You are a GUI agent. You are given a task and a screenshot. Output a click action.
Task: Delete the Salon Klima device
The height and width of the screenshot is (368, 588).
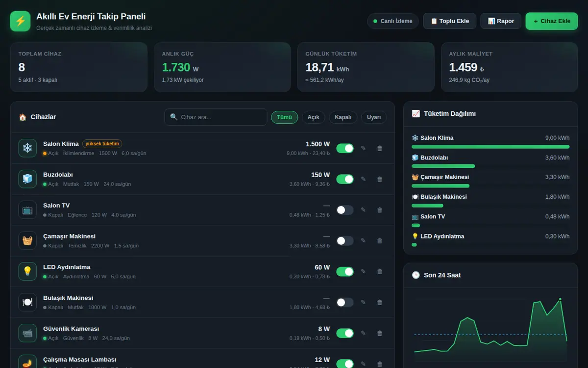[x=379, y=148]
